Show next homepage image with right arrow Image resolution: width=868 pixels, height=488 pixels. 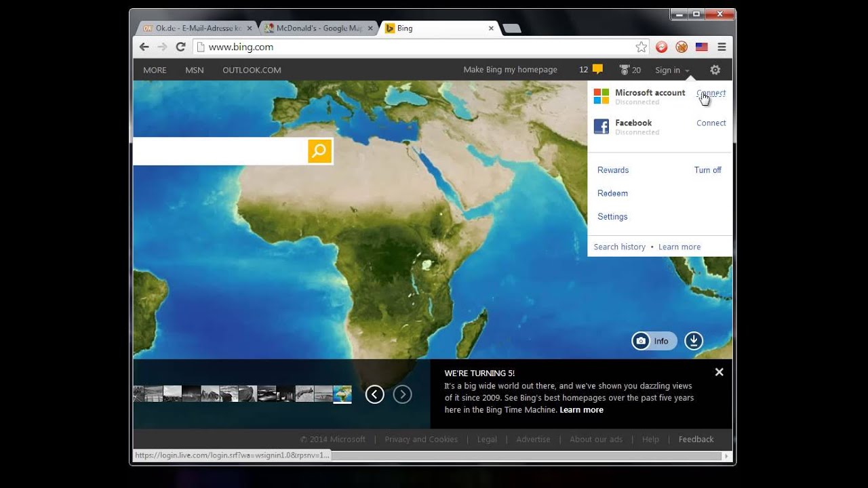pos(402,394)
